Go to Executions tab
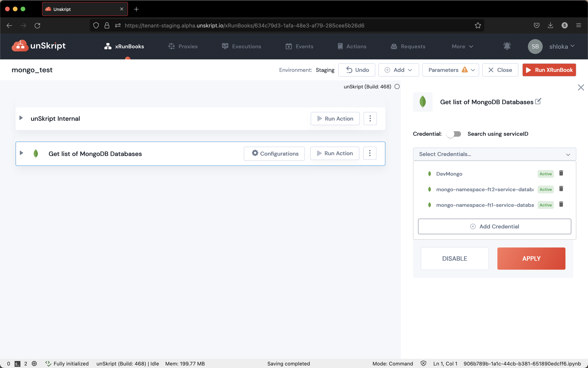The width and height of the screenshot is (588, 368). coord(241,46)
